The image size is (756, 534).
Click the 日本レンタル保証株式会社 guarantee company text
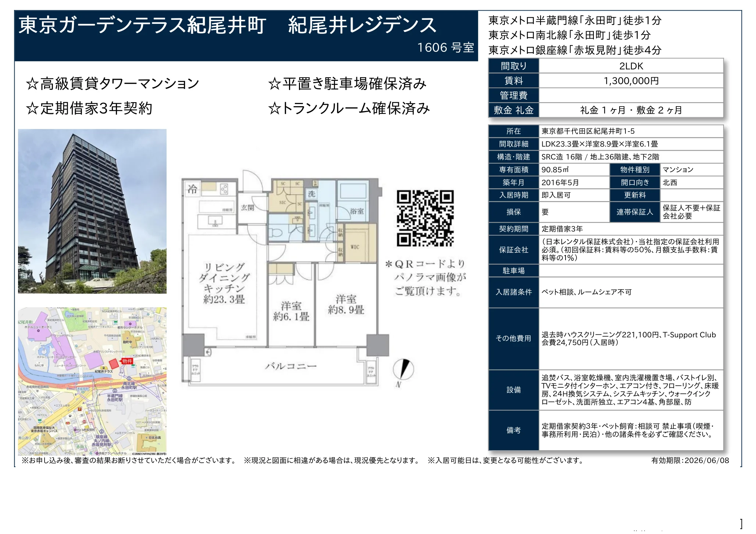[630, 250]
